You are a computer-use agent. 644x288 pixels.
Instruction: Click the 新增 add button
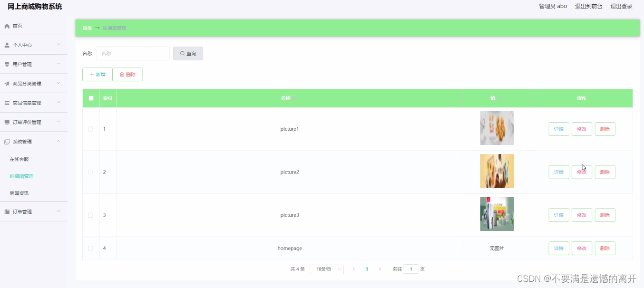[x=98, y=75]
